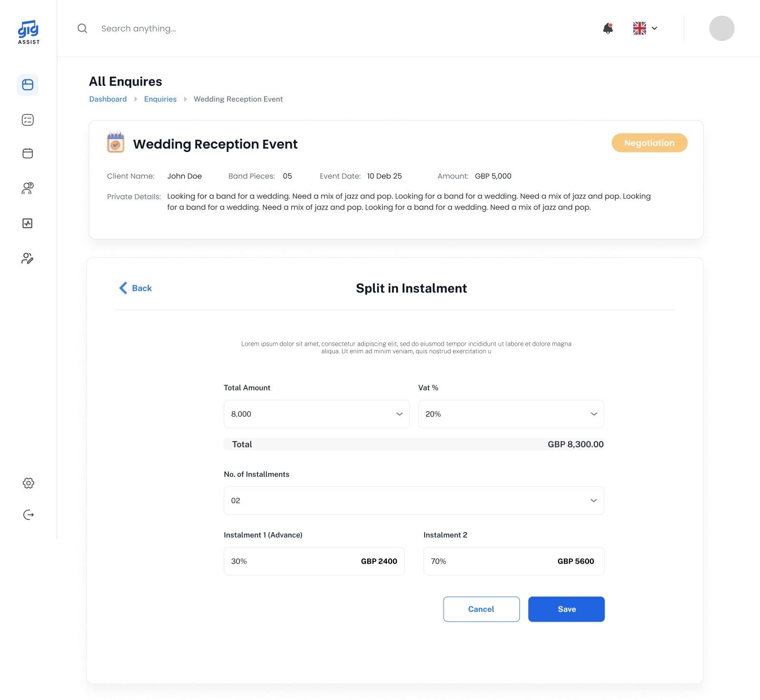Click the GBP 2400 instalment amount
Viewport: 760px width, 700px height.
click(379, 561)
